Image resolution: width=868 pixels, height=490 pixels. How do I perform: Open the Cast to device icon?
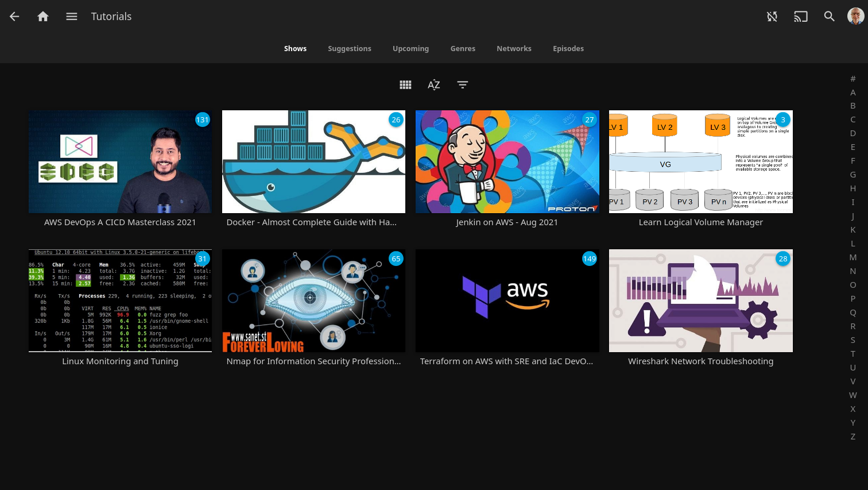(x=801, y=17)
